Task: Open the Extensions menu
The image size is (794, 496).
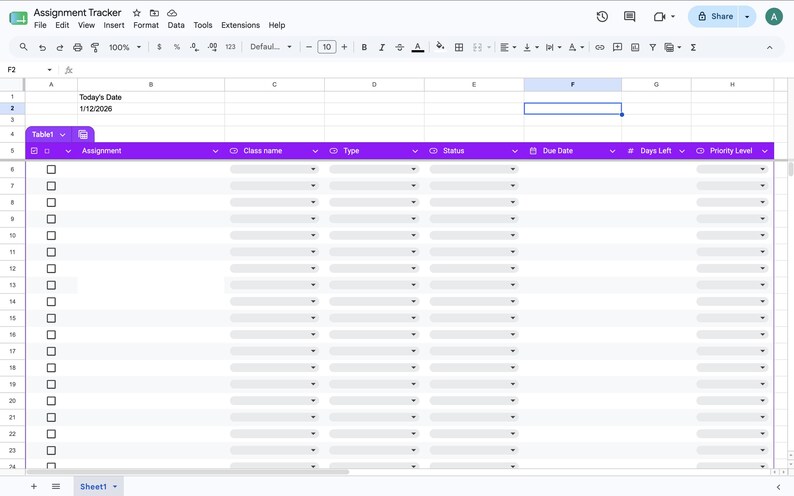Action: click(241, 25)
